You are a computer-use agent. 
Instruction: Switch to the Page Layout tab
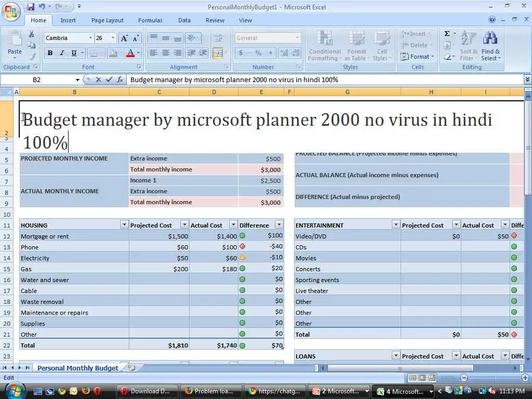[107, 20]
